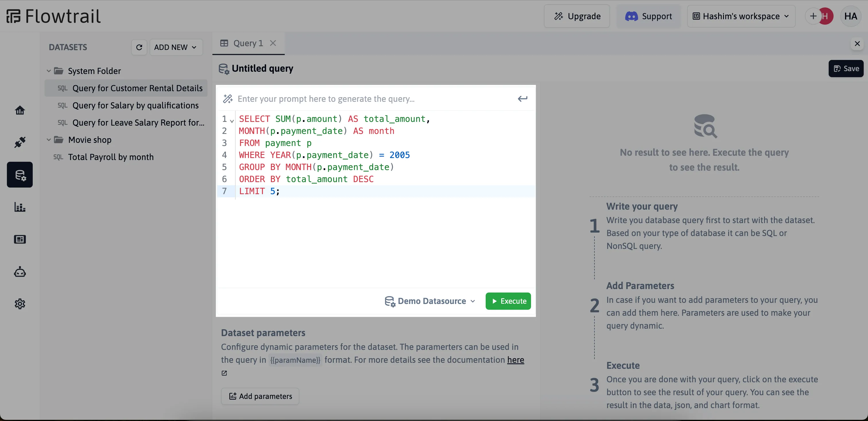Open documentation external link icon
The width and height of the screenshot is (868, 421).
[x=224, y=373]
